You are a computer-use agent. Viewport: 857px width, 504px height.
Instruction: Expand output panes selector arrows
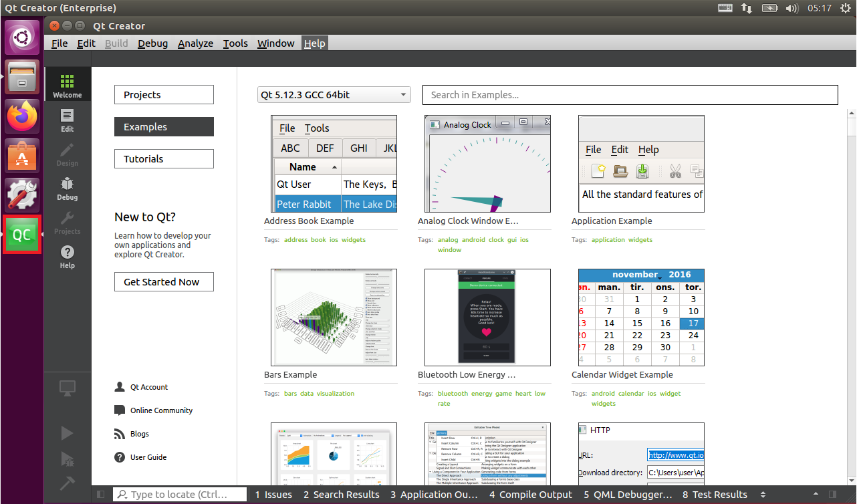pyautogui.click(x=763, y=495)
